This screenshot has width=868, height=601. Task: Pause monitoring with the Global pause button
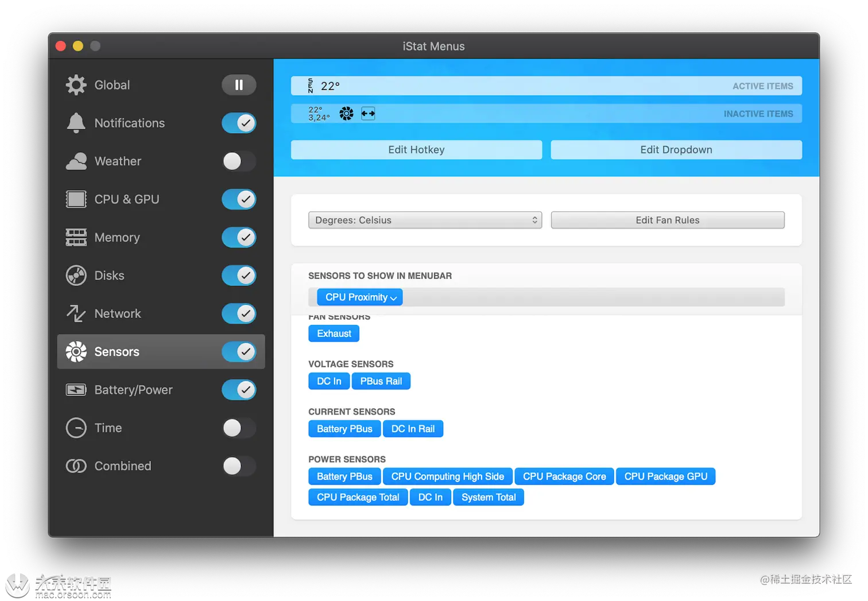click(239, 85)
